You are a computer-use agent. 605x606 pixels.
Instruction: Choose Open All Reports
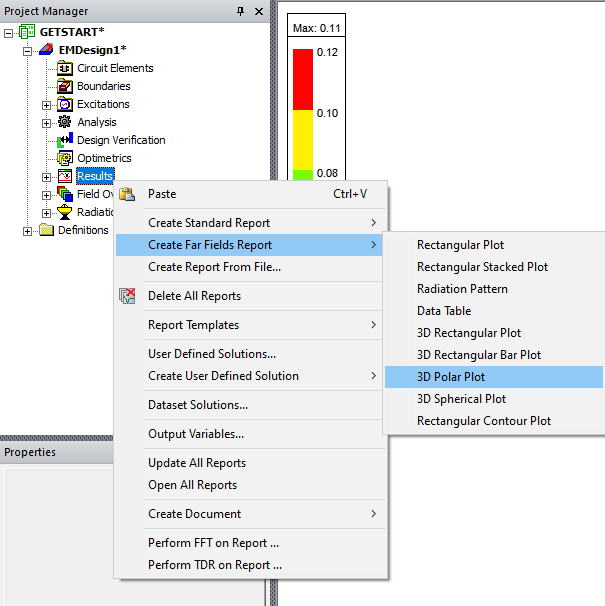[251, 485]
